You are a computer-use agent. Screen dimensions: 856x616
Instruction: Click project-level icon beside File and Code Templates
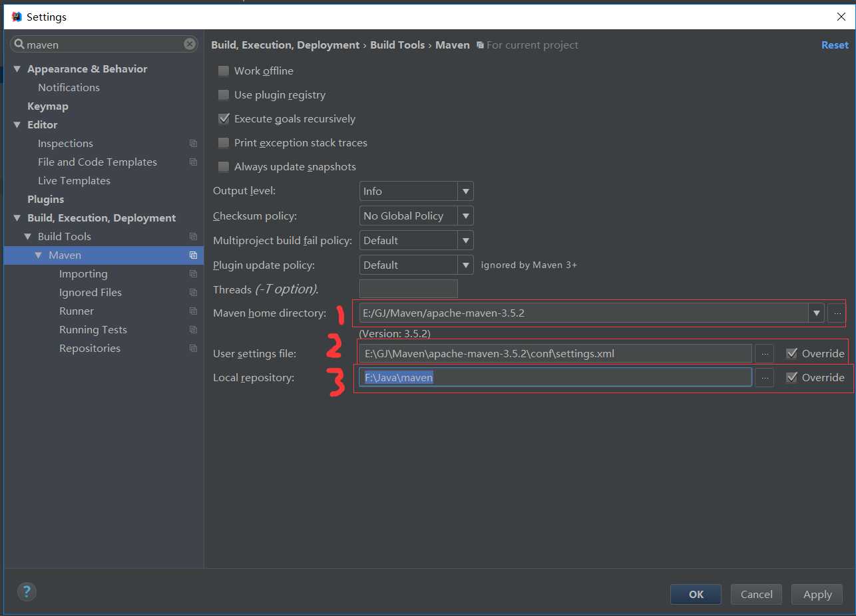193,162
